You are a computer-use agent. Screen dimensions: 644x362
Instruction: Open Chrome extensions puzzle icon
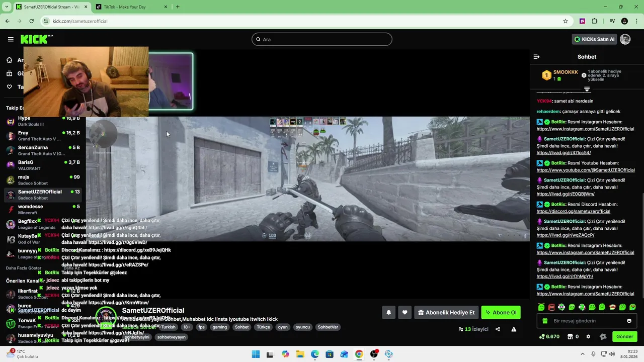pyautogui.click(x=595, y=21)
